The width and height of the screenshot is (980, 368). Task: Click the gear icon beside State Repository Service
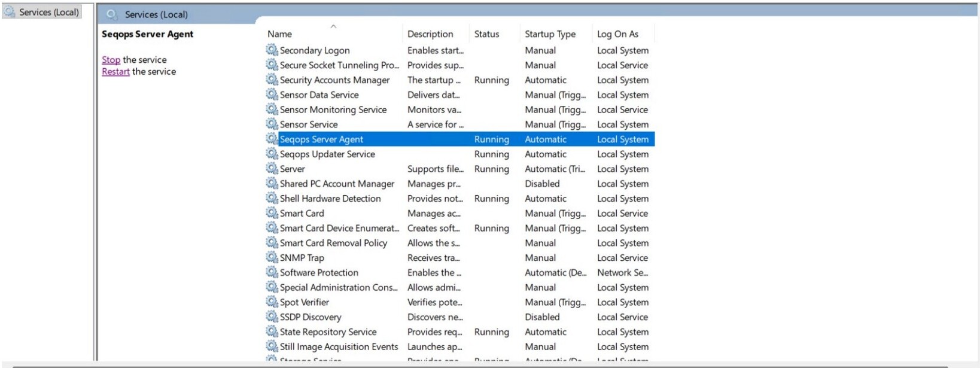(272, 331)
